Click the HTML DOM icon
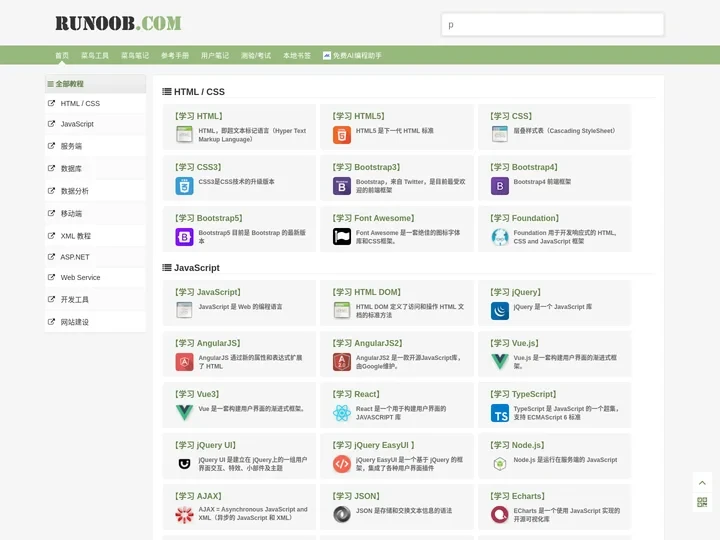720x540 pixels. 342,311
